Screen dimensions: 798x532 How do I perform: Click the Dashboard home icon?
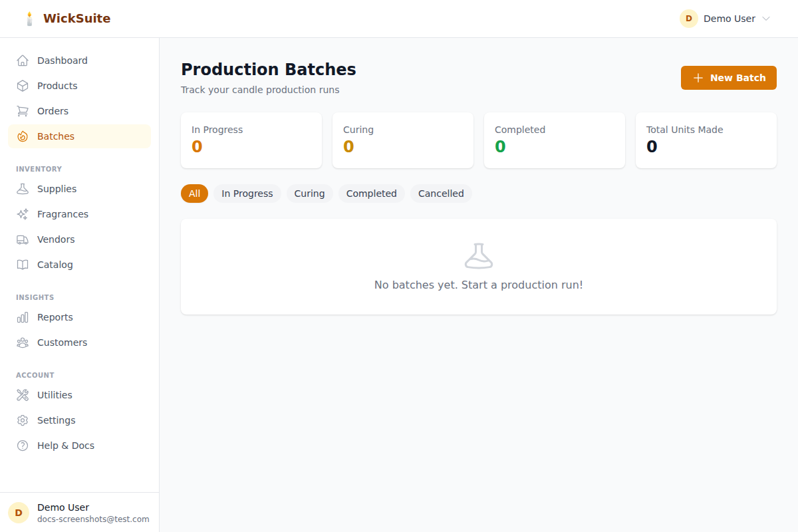pos(23,61)
